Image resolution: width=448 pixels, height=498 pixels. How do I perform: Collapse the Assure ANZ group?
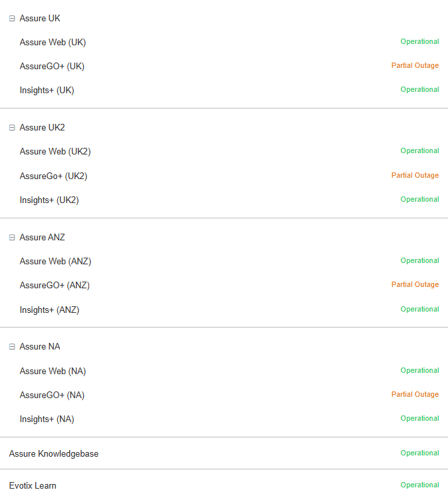coord(12,238)
